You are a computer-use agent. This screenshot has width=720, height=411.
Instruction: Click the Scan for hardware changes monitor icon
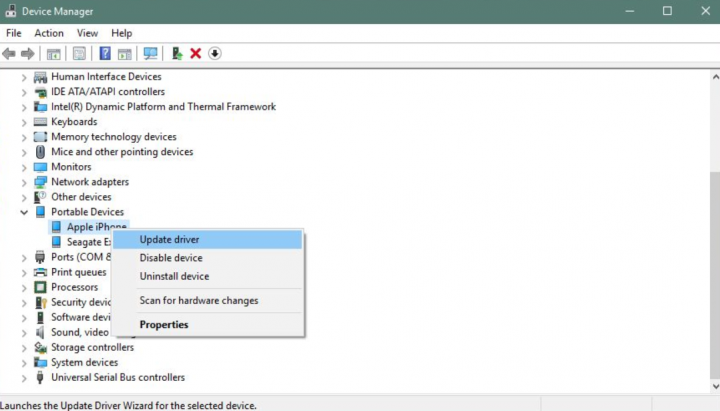[150, 53]
